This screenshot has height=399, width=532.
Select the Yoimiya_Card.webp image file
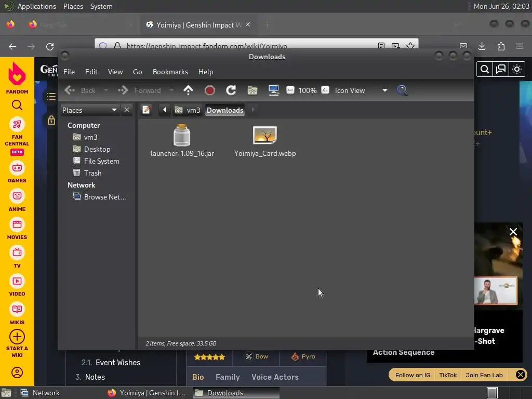point(265,141)
